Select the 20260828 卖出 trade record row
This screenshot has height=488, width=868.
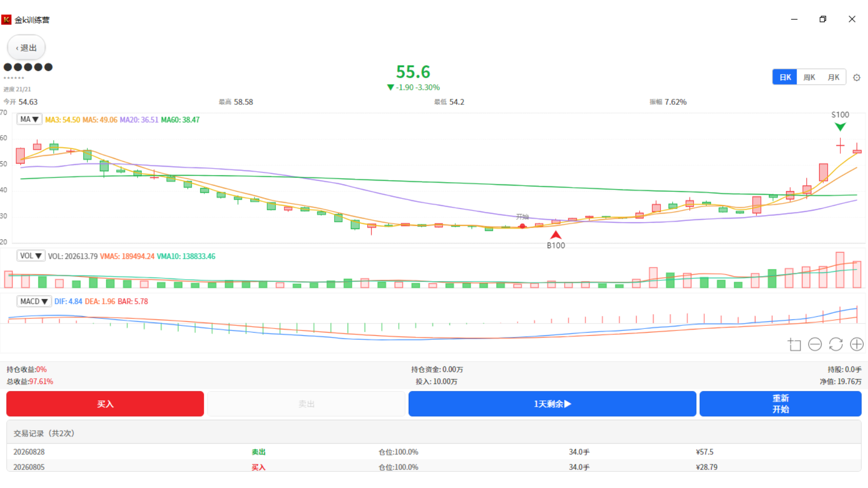click(434, 452)
